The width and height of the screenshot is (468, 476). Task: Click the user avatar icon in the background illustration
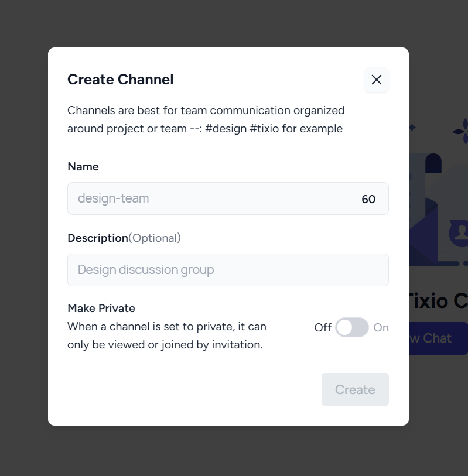click(x=460, y=233)
